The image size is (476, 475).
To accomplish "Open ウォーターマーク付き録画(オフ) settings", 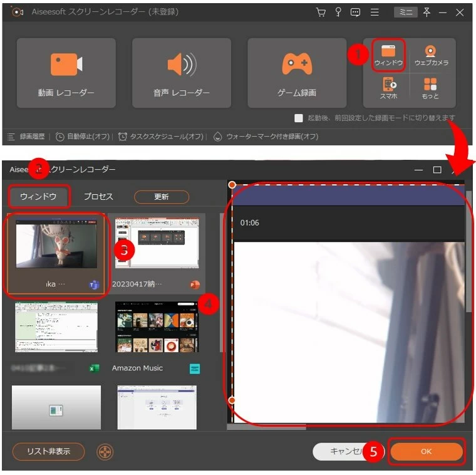I will pos(266,137).
